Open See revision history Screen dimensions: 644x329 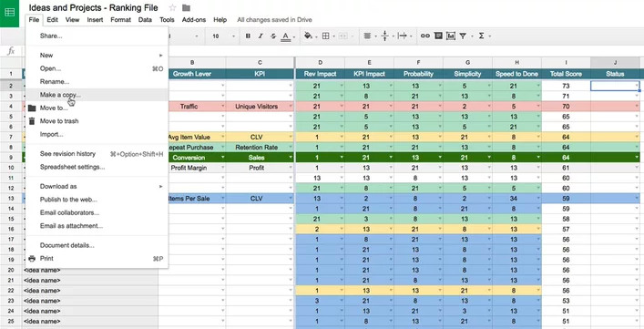[x=97, y=154]
